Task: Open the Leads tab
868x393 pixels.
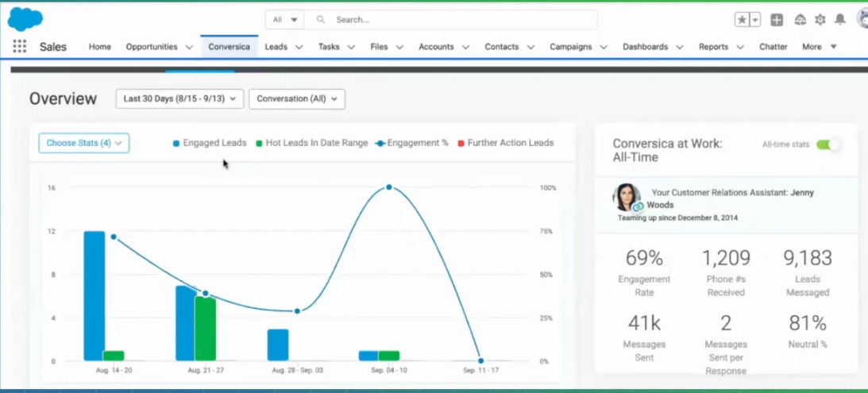Action: [x=276, y=47]
